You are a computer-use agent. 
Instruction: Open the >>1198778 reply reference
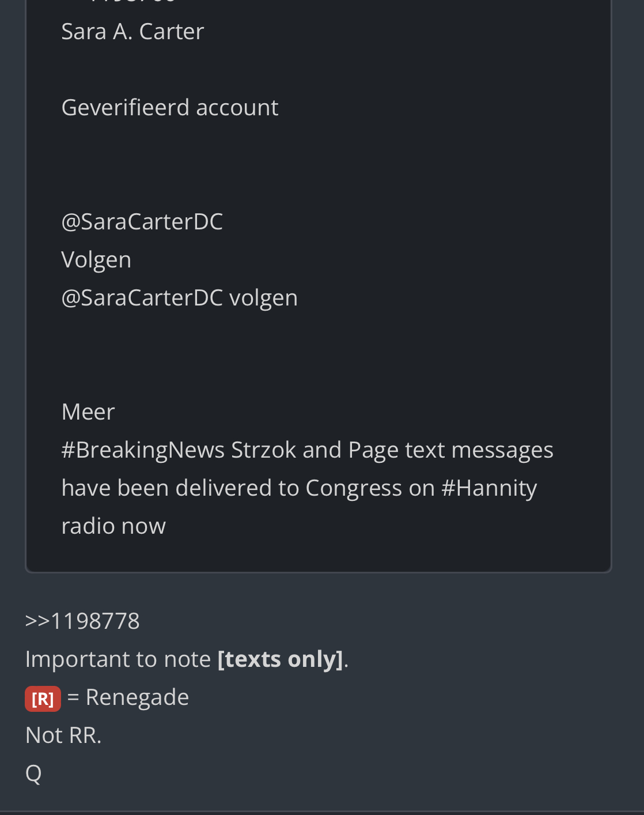tap(82, 621)
